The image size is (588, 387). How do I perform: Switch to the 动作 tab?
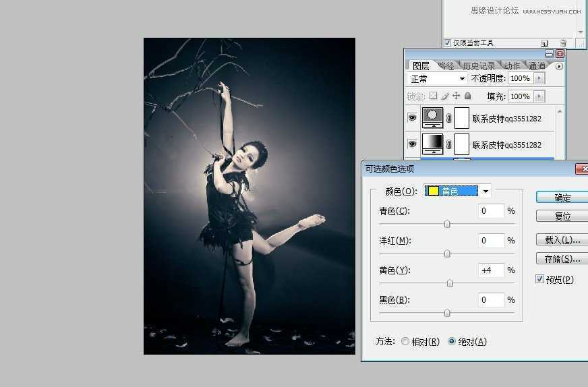[x=512, y=65]
